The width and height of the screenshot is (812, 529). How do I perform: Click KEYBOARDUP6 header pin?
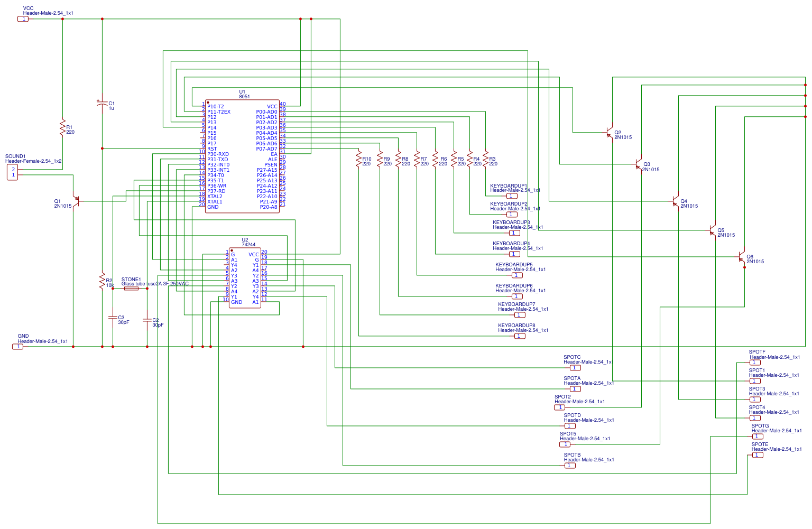(517, 296)
